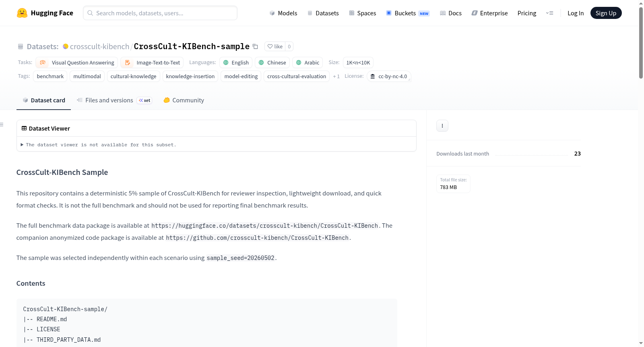Screen dimensions: 644x347
Task: Select the English language tag
Action: (236, 62)
